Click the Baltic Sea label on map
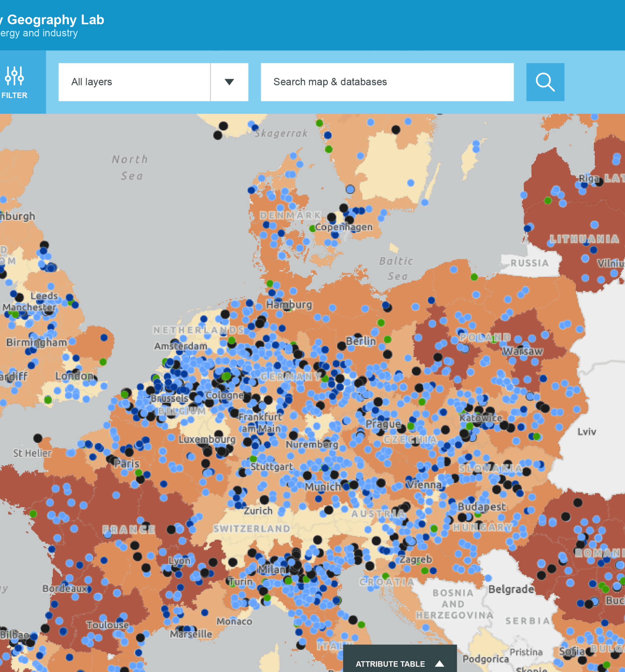The image size is (625, 672). pos(396,269)
